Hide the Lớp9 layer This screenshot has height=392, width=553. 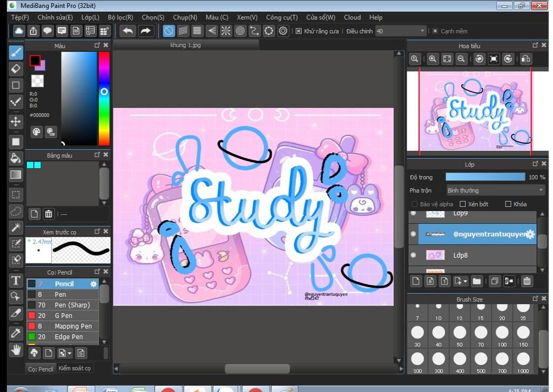[413, 213]
